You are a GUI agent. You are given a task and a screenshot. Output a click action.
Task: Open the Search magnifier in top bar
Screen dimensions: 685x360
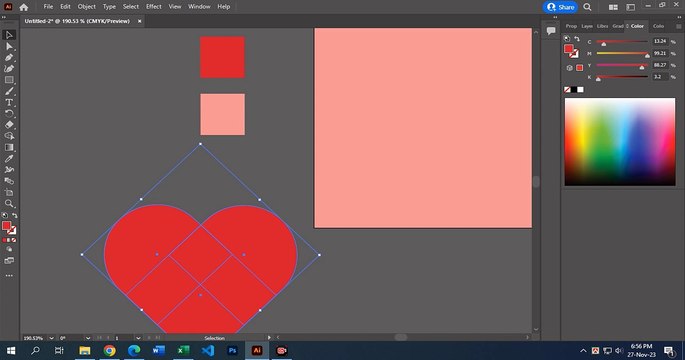click(588, 7)
